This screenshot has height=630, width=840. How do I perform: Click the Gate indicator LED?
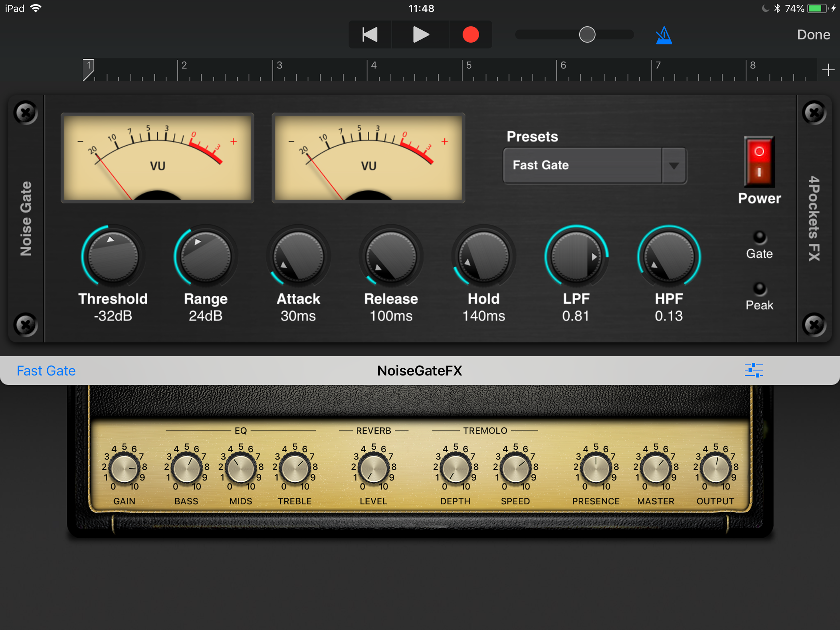click(759, 237)
